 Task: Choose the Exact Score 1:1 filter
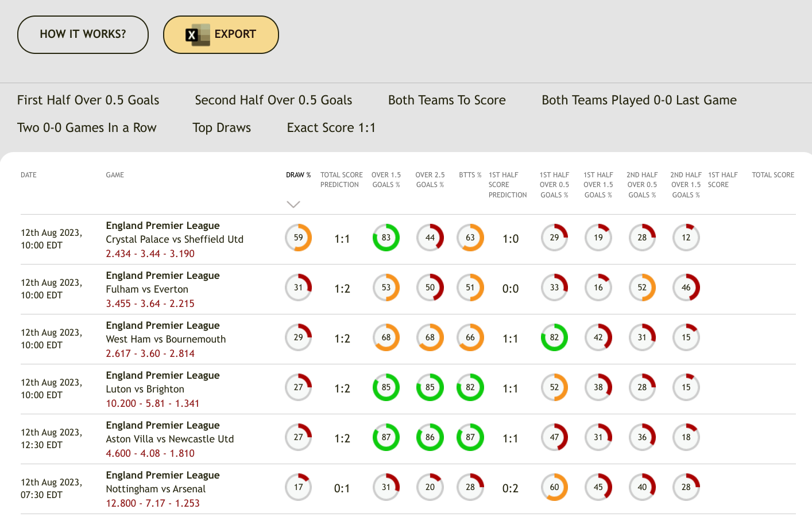click(331, 127)
